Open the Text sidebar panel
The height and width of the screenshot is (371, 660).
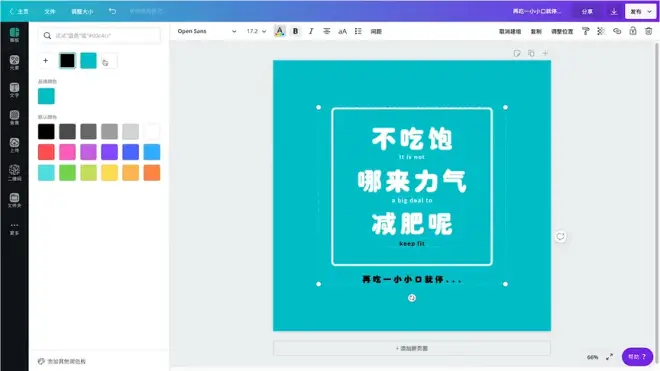[x=14, y=90]
